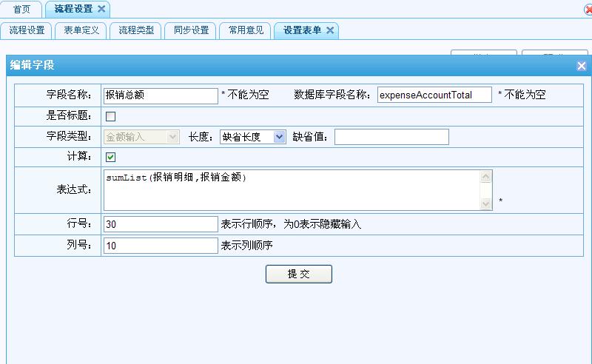
Task: Open the 流程类型 tab
Action: coord(137,30)
